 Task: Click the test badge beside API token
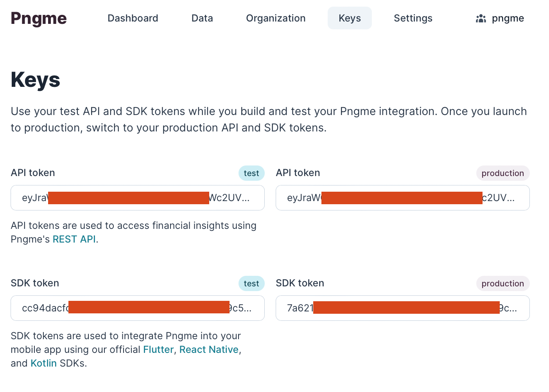(251, 173)
